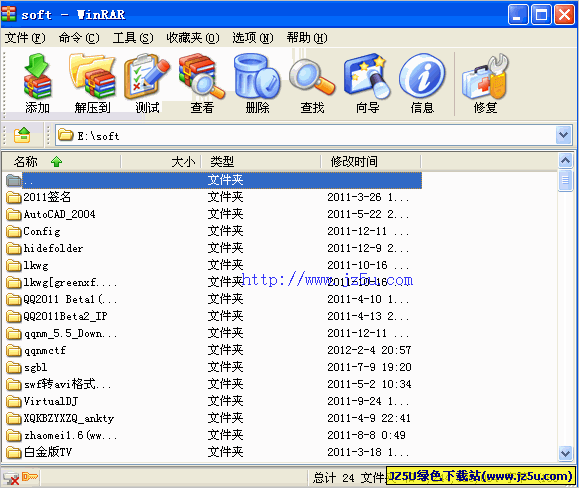The image size is (579, 488).
Task: Click date 2011-8-8 0:49 cell
Action: click(x=366, y=435)
